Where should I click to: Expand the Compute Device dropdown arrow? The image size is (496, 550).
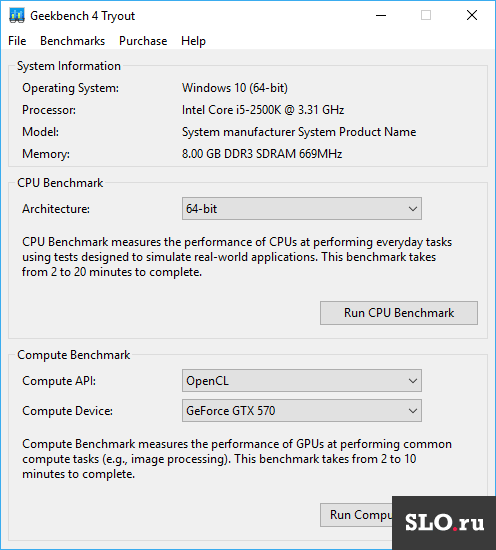[x=413, y=410]
